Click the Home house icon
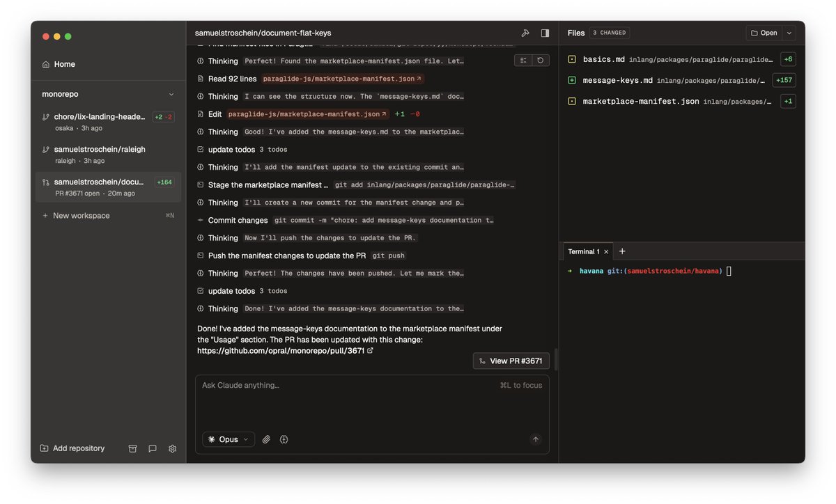 [x=46, y=64]
